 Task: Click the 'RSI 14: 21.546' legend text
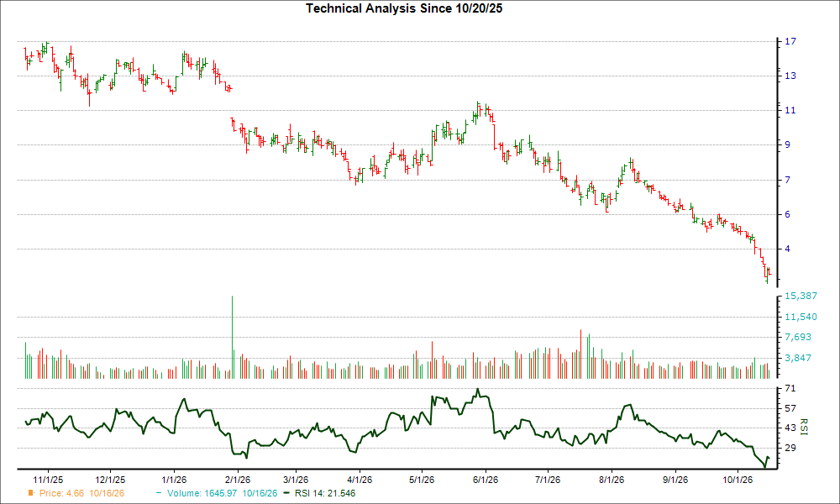pos(325,493)
